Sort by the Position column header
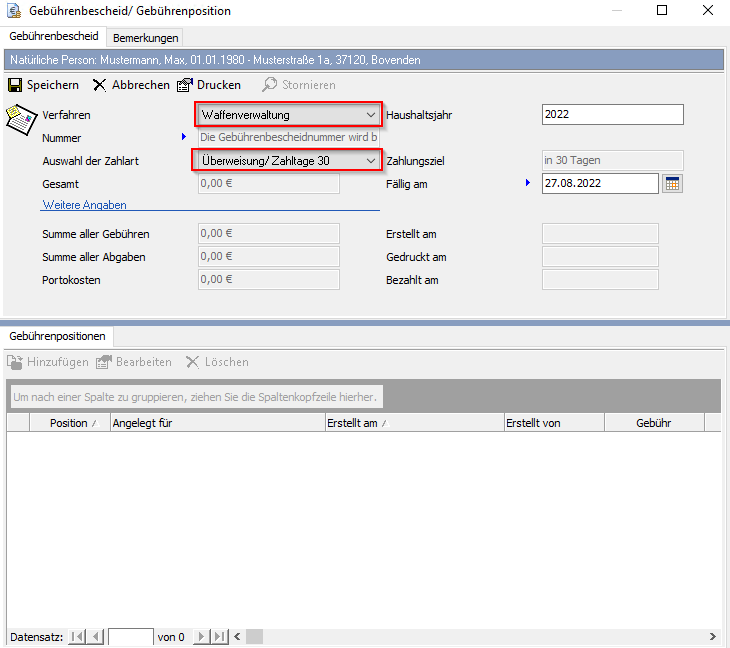Image resolution: width=730 pixels, height=648 pixels. coord(68,423)
